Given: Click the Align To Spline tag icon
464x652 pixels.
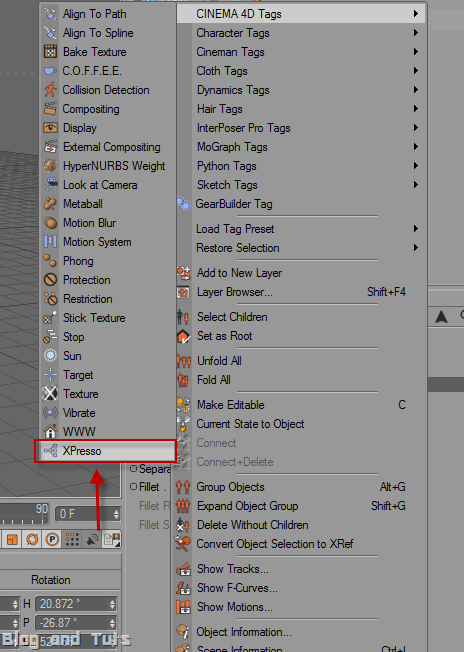Looking at the screenshot, I should pos(50,33).
